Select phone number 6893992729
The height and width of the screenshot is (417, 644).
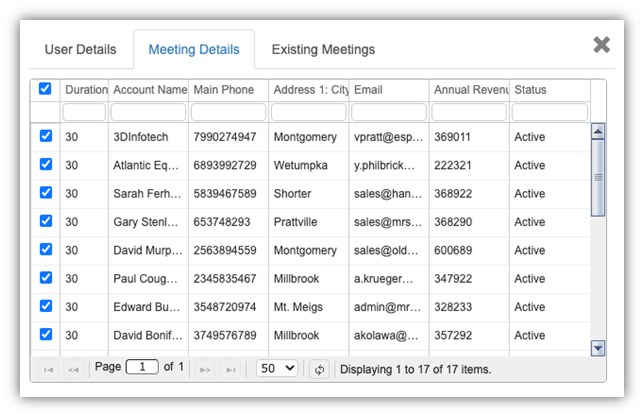[x=225, y=165]
